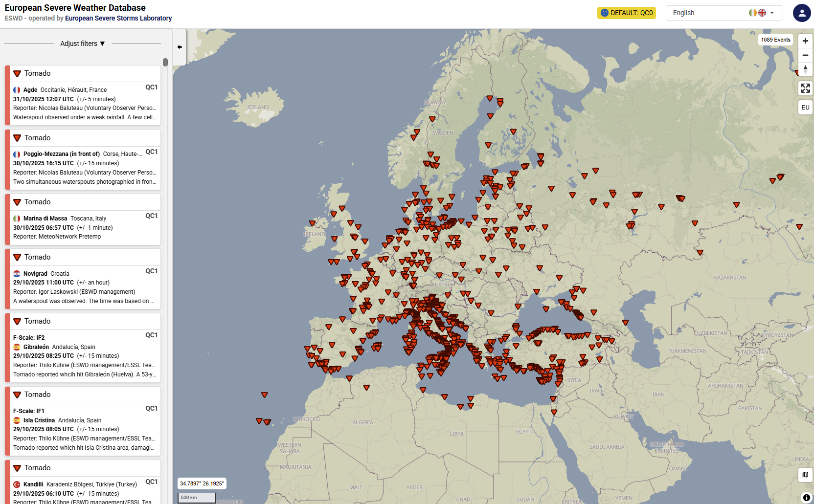
Task: Open the European Severe Storms Laboratory link
Action: click(x=118, y=18)
